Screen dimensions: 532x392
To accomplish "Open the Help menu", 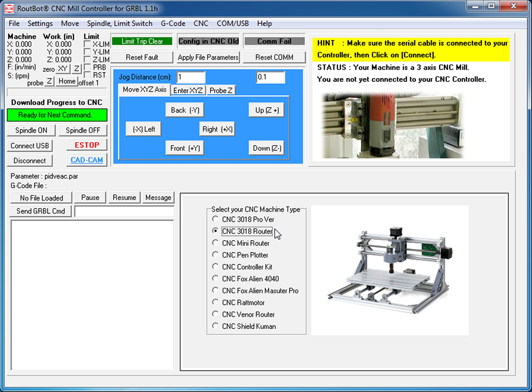I will coord(264,23).
